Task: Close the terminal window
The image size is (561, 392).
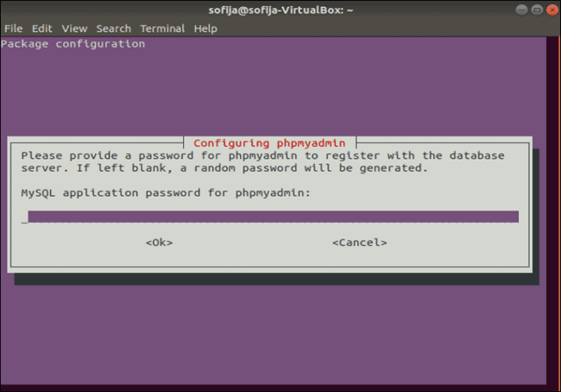Action: click(552, 10)
